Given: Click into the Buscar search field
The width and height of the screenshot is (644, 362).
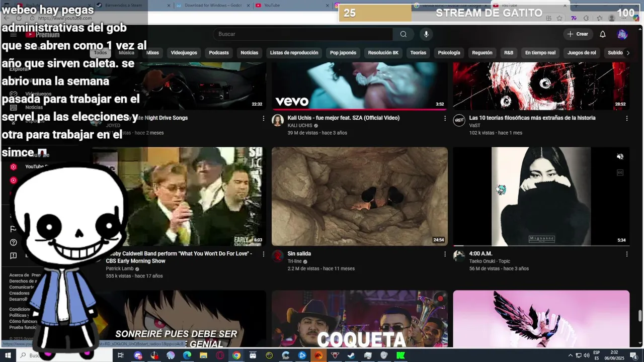Looking at the screenshot, I should click(303, 34).
